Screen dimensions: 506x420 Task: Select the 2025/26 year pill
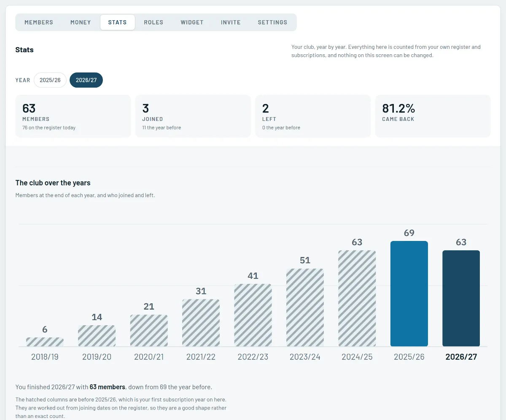(50, 80)
